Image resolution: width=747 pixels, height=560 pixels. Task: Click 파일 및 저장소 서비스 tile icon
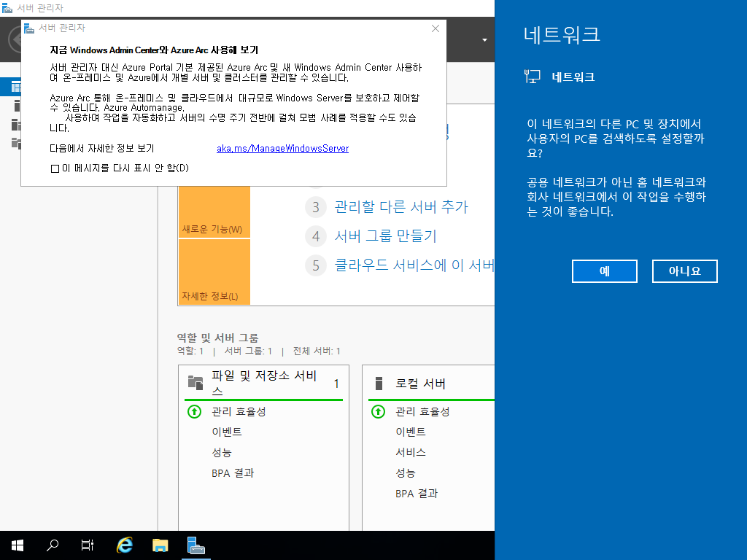(x=196, y=383)
